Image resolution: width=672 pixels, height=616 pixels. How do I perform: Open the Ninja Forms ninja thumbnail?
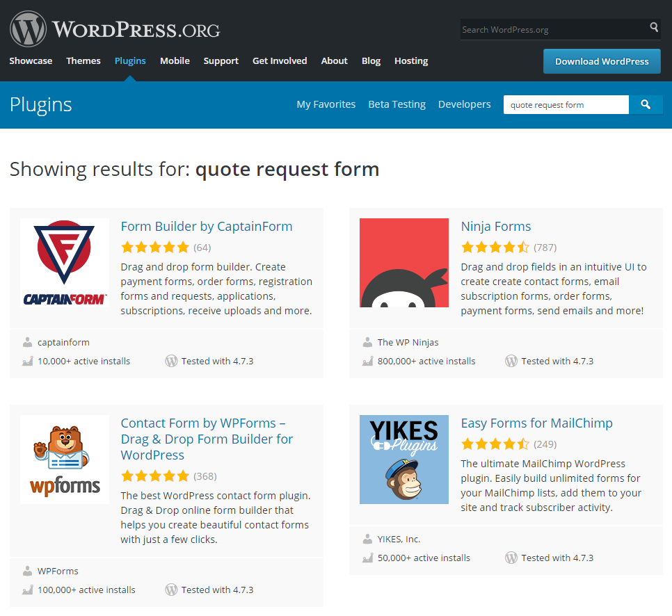(x=404, y=263)
